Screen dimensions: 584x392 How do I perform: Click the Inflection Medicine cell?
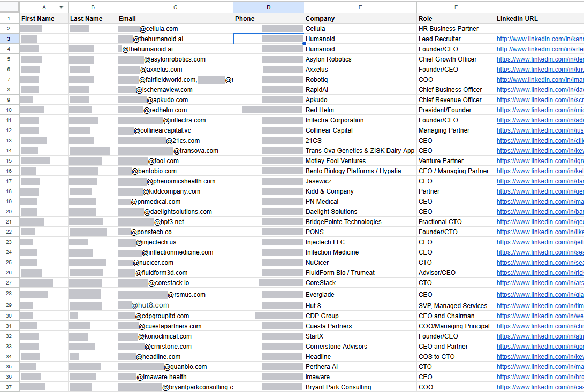(360, 252)
